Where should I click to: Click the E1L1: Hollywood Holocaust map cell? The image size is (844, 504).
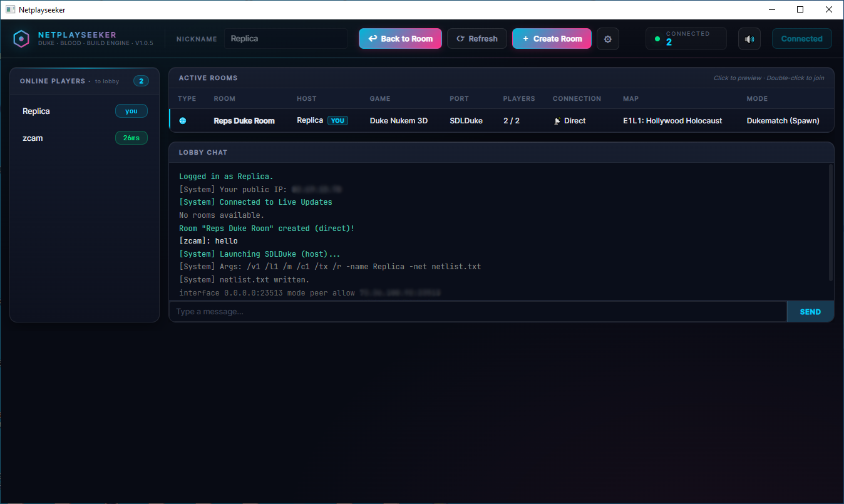672,121
